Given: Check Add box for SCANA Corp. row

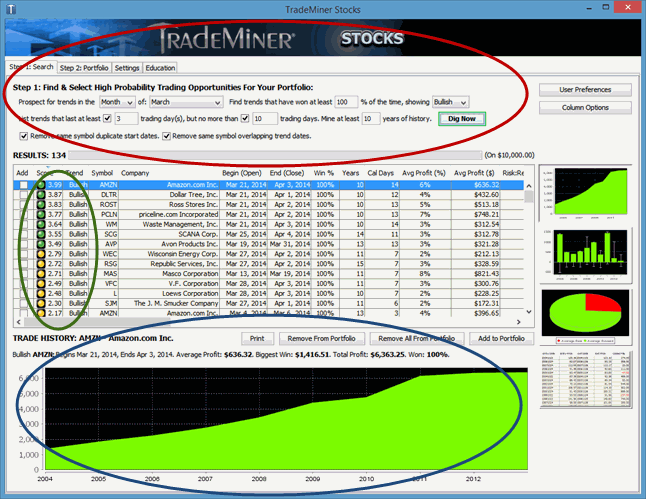Looking at the screenshot, I should tap(24, 234).
